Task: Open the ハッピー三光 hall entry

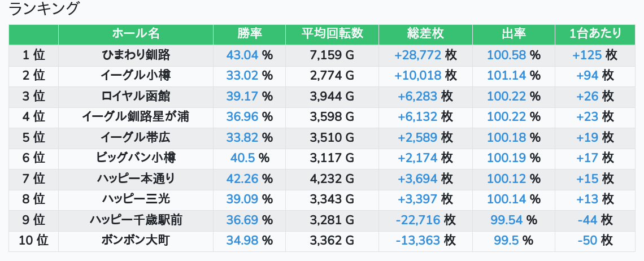Action: pos(136,199)
